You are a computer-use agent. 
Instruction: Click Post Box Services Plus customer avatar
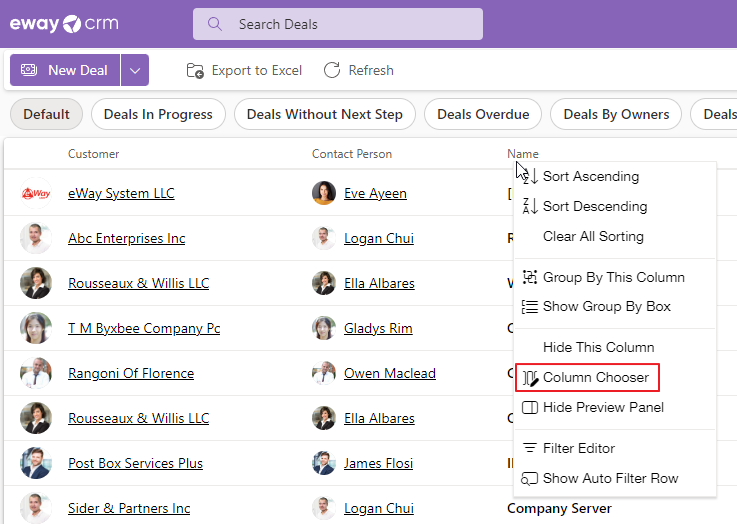coord(36,463)
